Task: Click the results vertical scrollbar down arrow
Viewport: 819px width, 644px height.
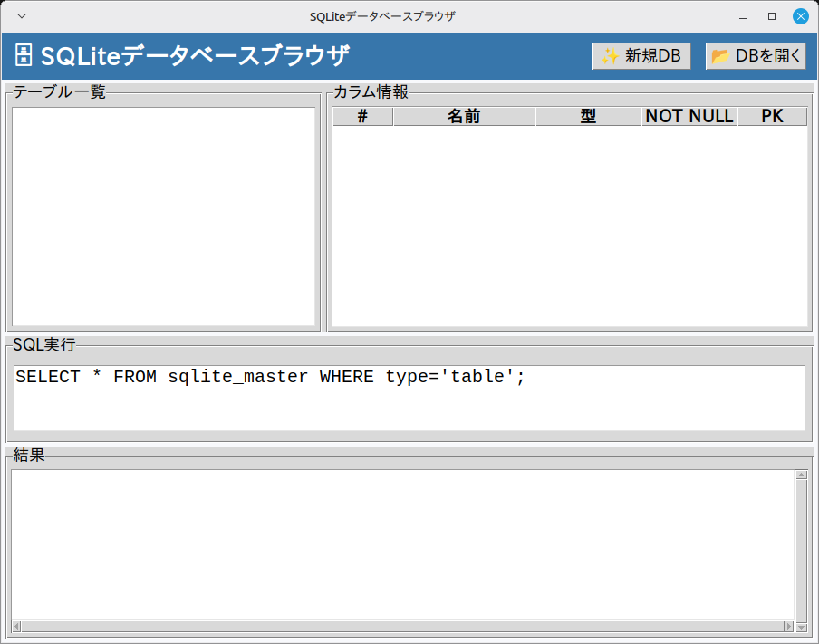Action: click(801, 627)
